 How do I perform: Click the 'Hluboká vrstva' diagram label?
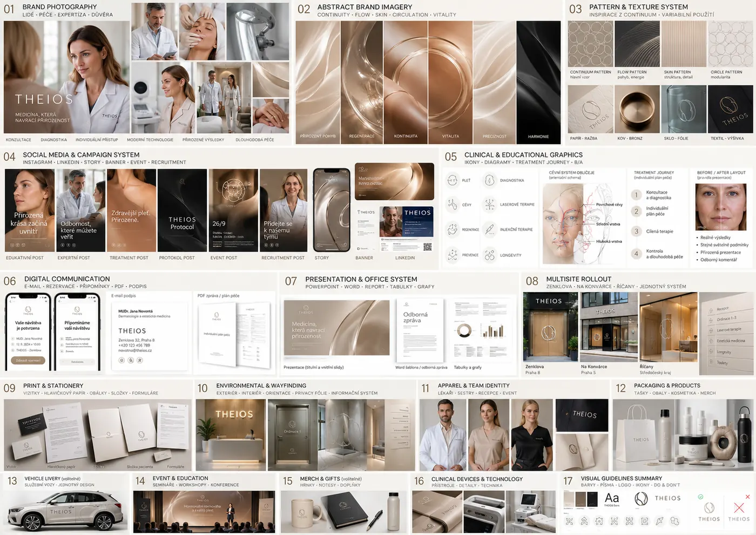[609, 241]
